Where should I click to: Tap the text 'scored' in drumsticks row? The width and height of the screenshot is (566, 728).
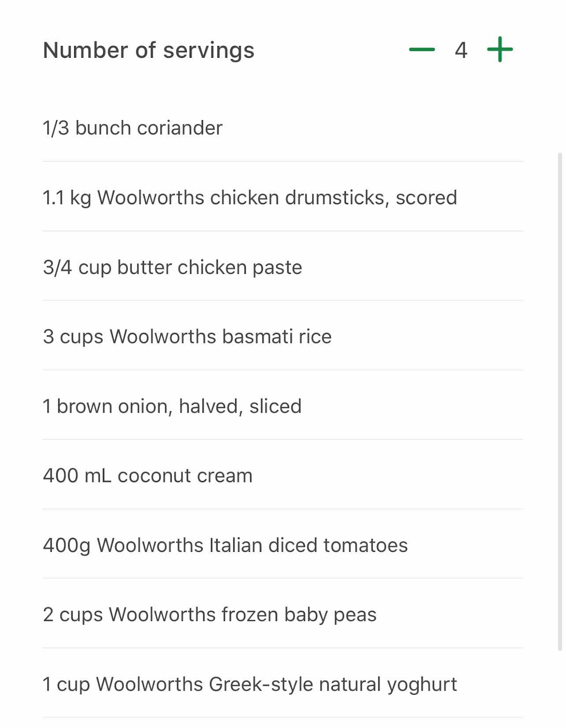click(426, 198)
